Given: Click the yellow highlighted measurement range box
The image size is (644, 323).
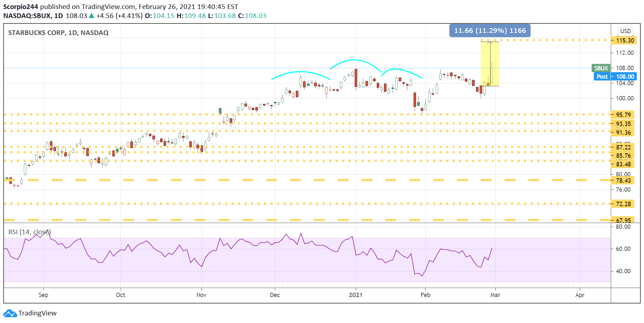Looking at the screenshot, I should point(490,64).
